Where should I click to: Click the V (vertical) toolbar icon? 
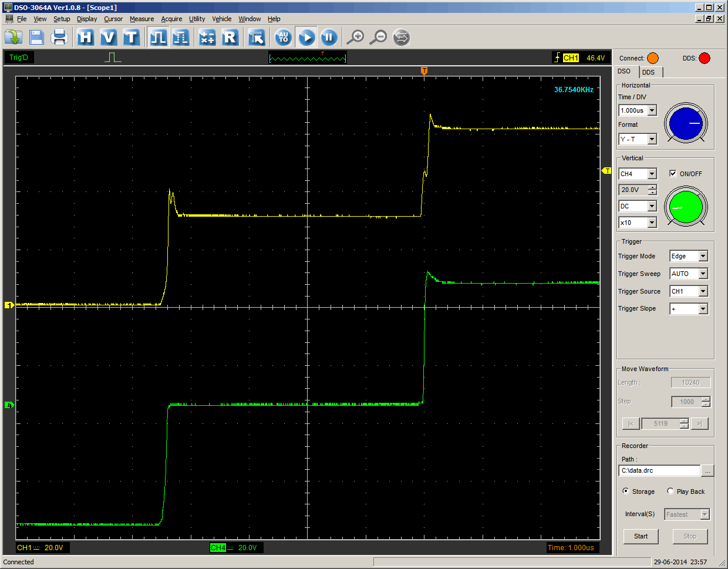point(109,38)
